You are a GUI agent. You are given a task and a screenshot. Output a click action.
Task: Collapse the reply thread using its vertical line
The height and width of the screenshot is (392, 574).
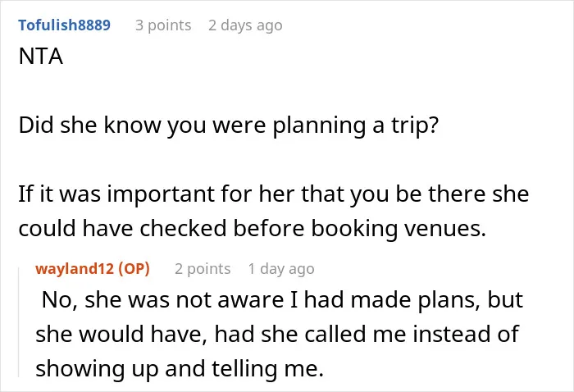point(19,322)
